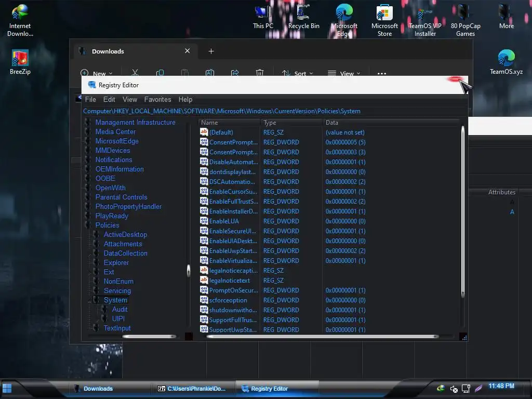Click the feather pen tray icon
The image size is (532, 399).
point(478,389)
